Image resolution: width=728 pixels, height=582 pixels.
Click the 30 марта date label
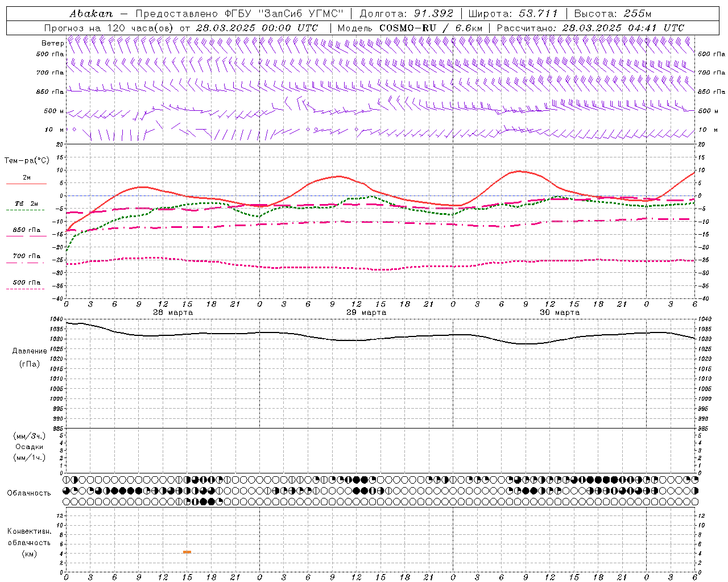click(560, 313)
